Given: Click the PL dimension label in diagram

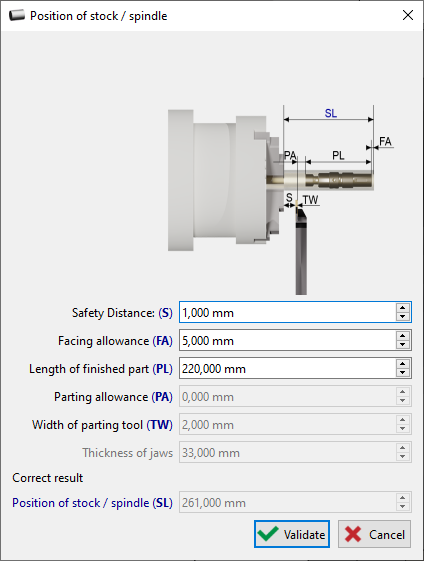Looking at the screenshot, I should [x=338, y=156].
